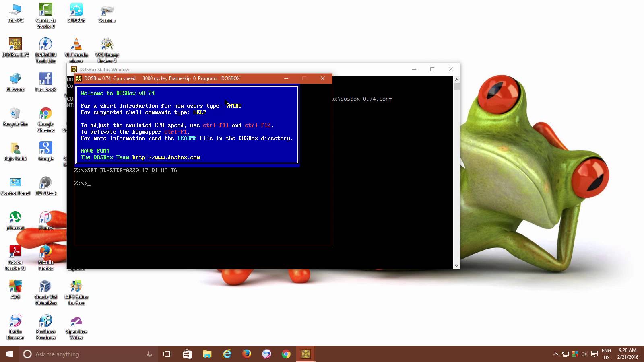Launch Chrome from the taskbar
Screen dimensions: 644x362
point(286,354)
